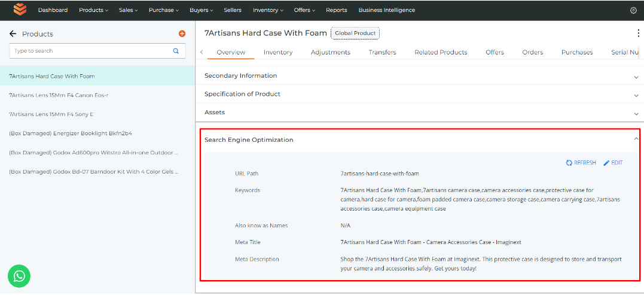Open Reports in the top menu
The image size is (644, 295).
(x=337, y=10)
